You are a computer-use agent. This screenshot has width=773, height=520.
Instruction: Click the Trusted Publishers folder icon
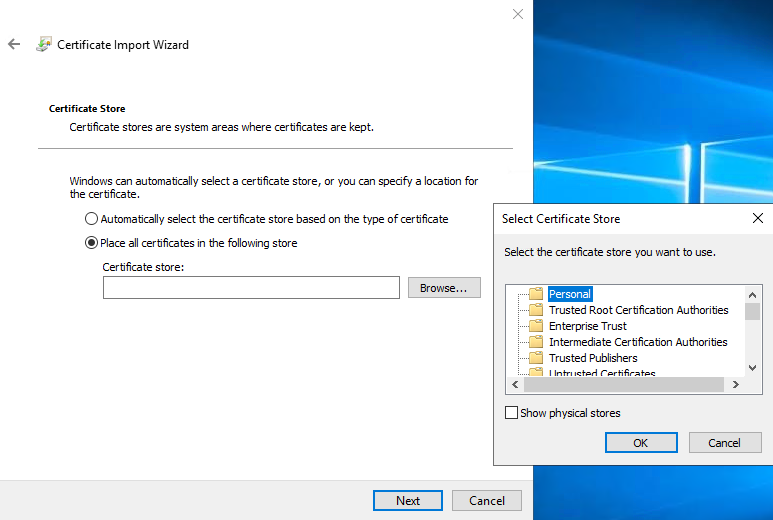coord(535,358)
